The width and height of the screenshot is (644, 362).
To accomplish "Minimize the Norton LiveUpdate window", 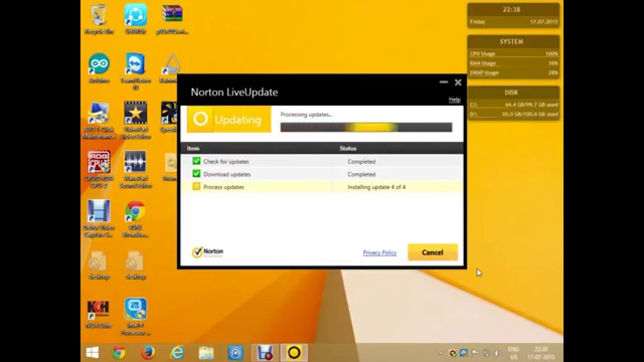I will tap(443, 82).
